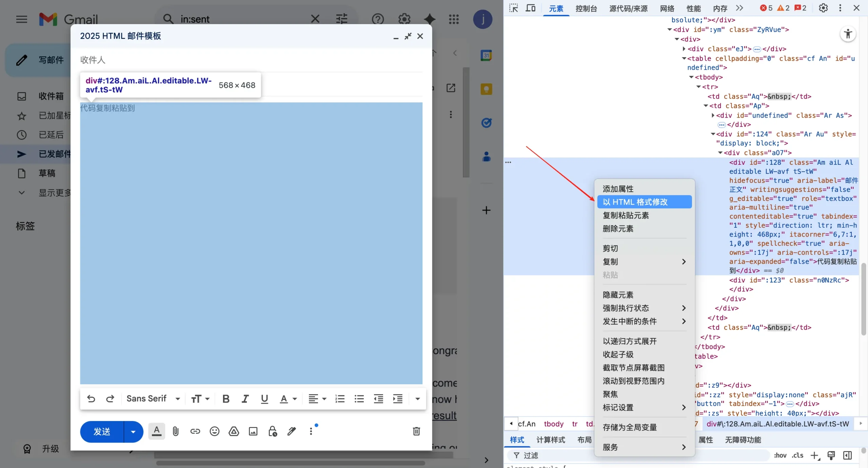
Task: Toggle underline formatting in compose toolbar
Action: [265, 399]
